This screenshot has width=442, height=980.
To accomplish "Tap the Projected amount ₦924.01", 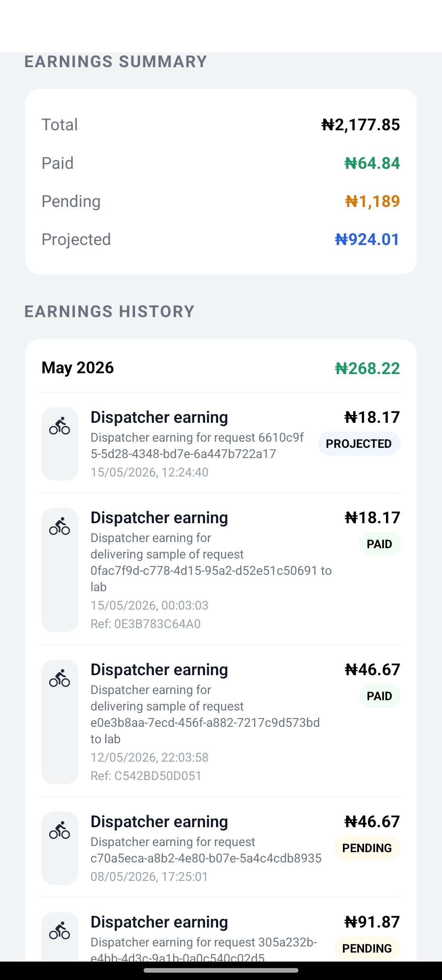I will [x=367, y=240].
